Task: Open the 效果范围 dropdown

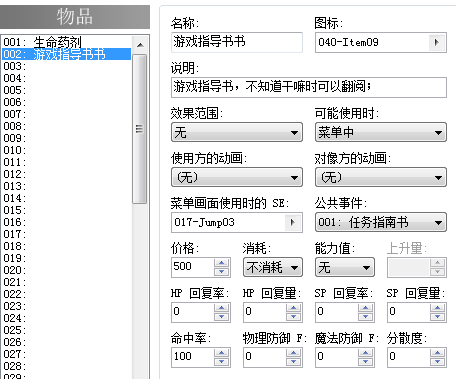Action: [237, 132]
